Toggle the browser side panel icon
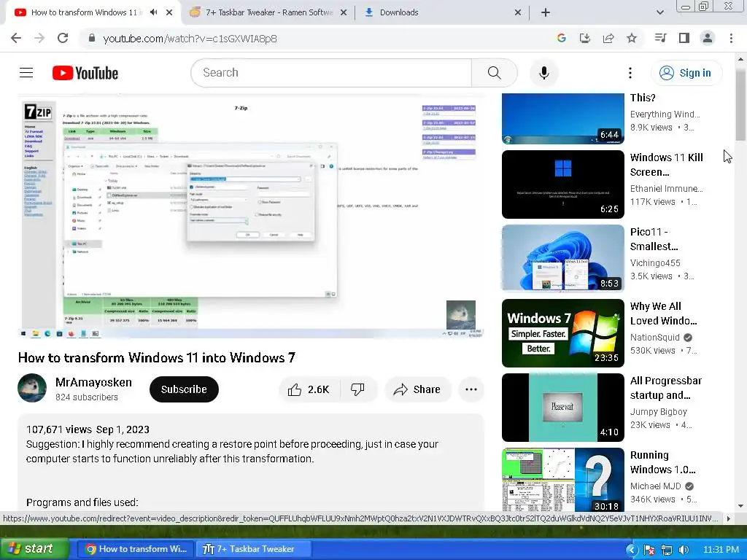 pyautogui.click(x=684, y=38)
